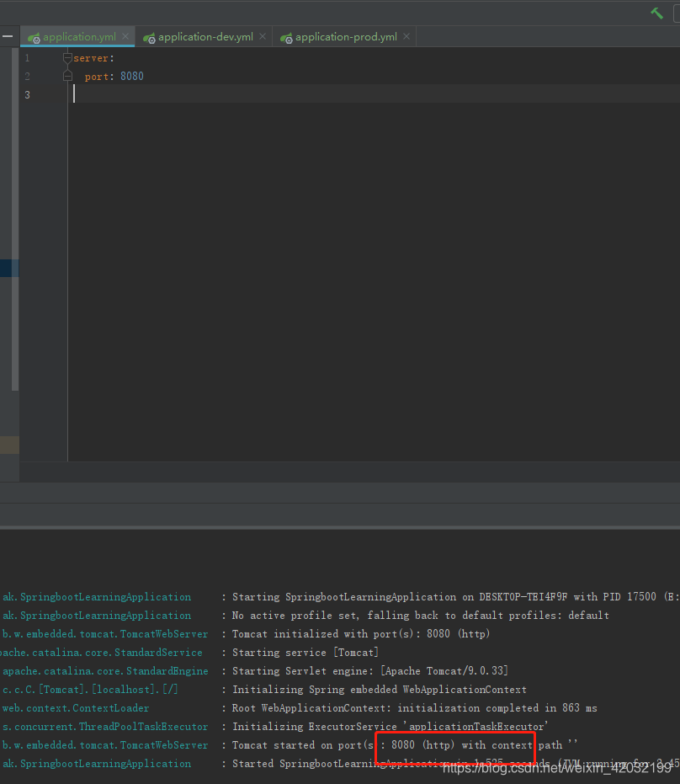Click the editor's left vertical scrollbar
The height and width of the screenshot is (784, 680).
click(15, 219)
